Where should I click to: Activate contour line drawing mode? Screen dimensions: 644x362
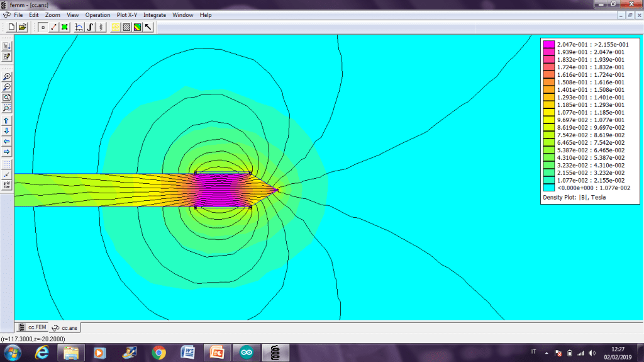[53, 27]
